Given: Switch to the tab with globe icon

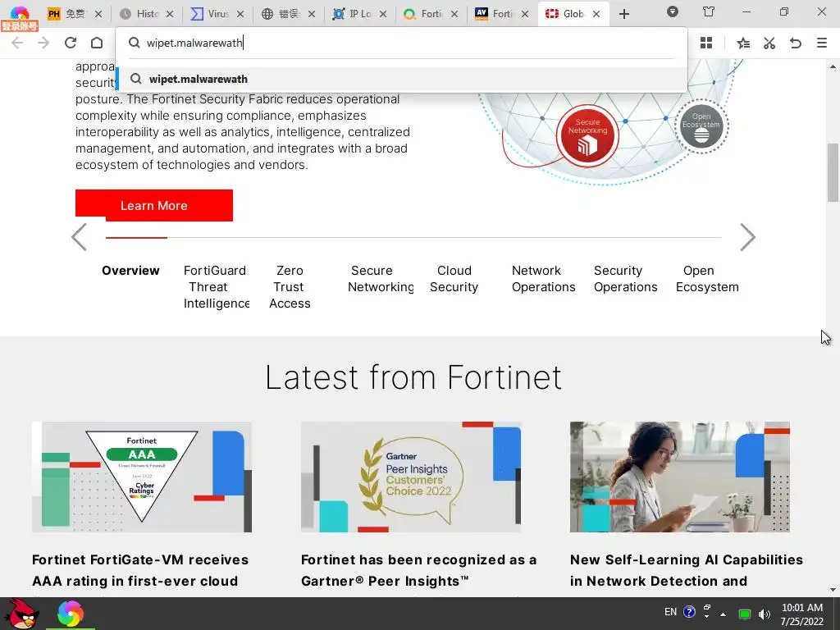Looking at the screenshot, I should 288,14.
